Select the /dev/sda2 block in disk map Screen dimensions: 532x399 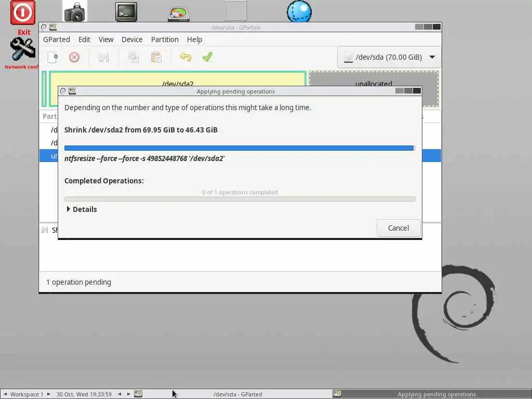click(178, 79)
